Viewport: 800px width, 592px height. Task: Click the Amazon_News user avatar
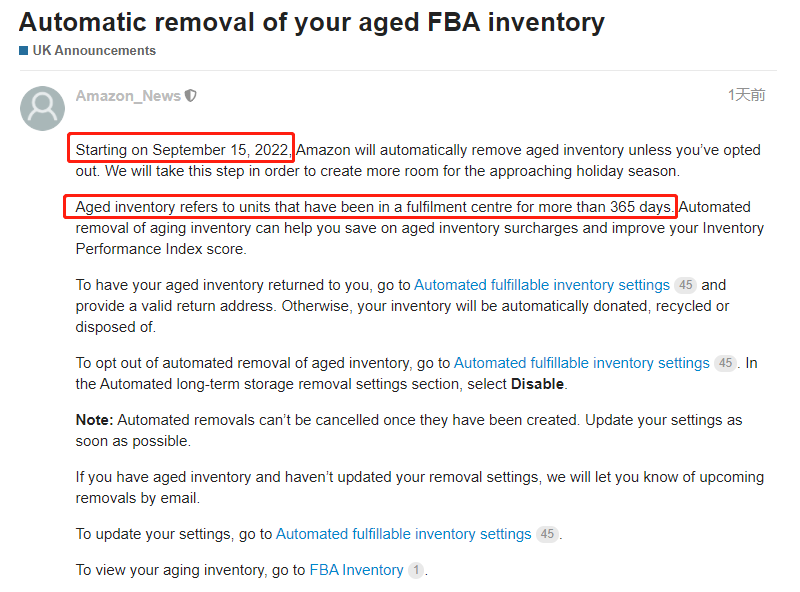click(42, 108)
